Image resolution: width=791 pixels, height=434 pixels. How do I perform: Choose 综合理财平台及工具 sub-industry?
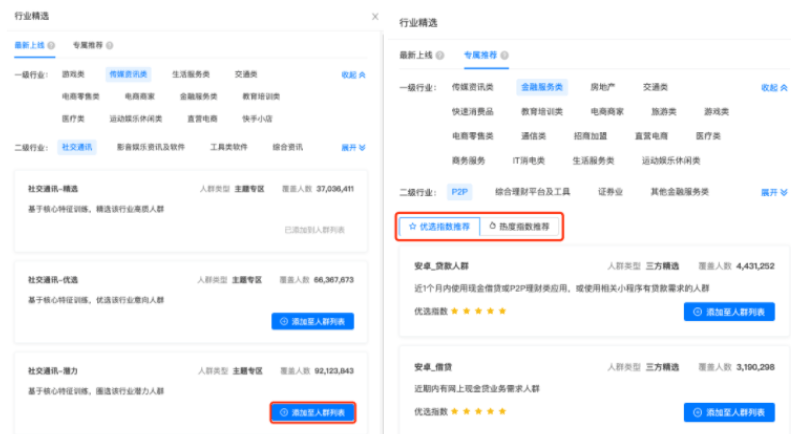[533, 192]
